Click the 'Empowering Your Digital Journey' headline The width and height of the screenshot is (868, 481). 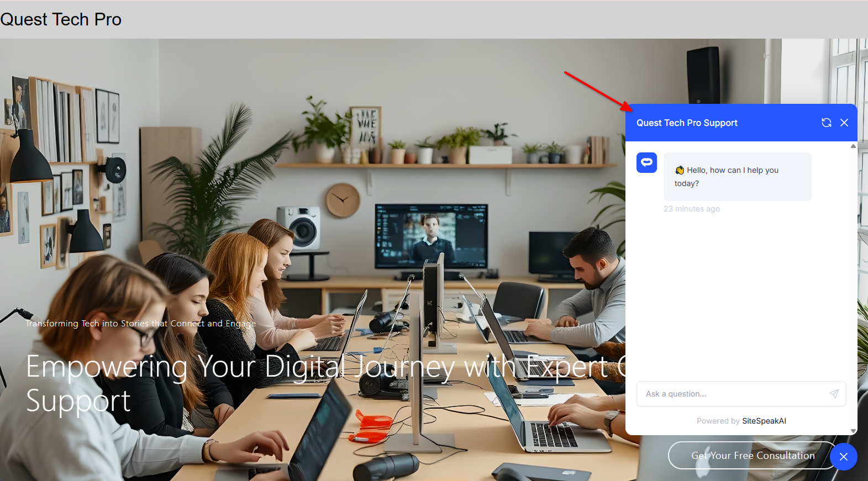pos(326,383)
